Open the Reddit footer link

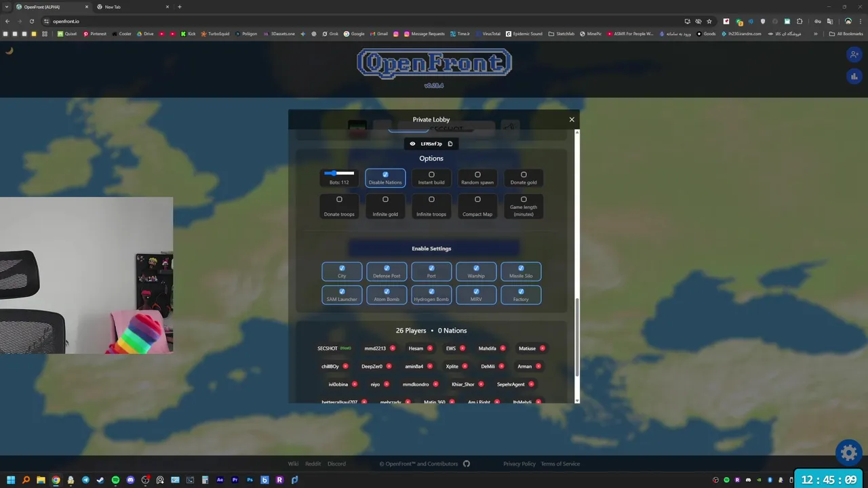(313, 464)
